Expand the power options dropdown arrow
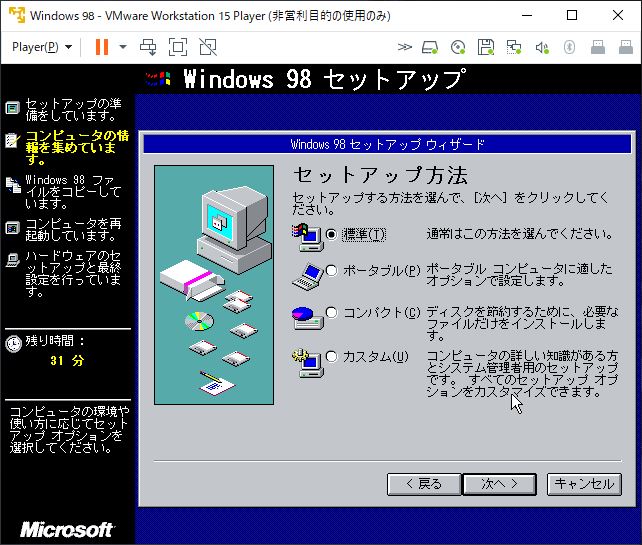This screenshot has height=545, width=642. click(x=123, y=47)
